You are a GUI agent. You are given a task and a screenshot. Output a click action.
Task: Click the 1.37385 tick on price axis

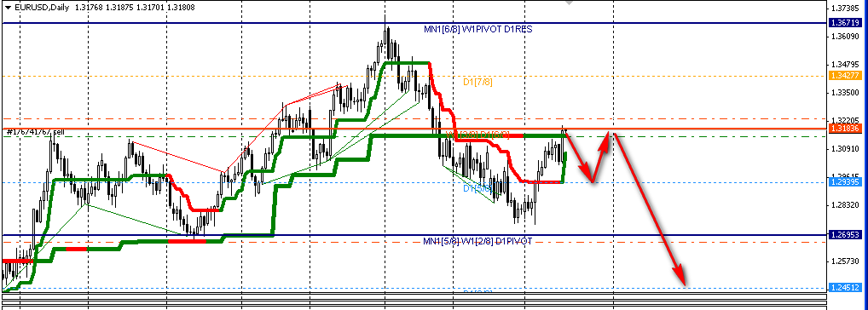point(846,9)
